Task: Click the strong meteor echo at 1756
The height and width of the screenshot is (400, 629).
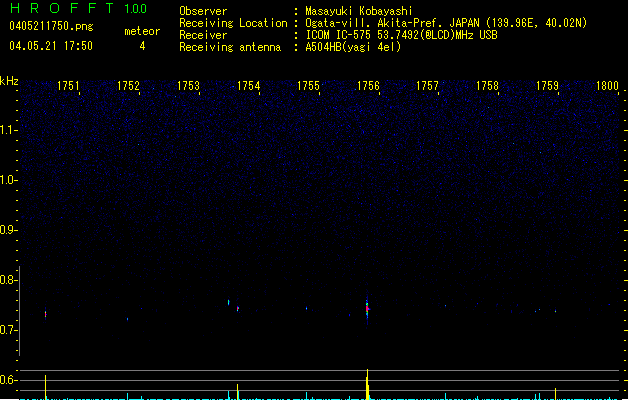Action: tap(367, 308)
